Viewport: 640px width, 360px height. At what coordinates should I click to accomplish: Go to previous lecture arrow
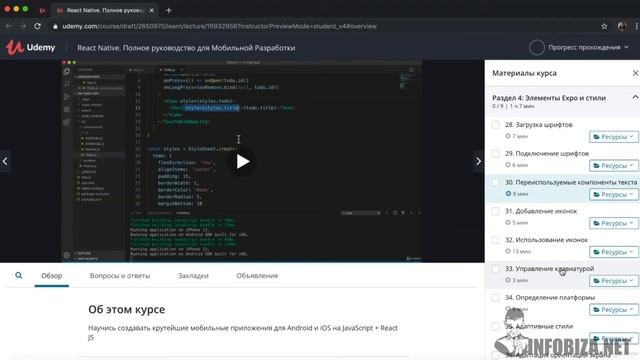[5, 161]
